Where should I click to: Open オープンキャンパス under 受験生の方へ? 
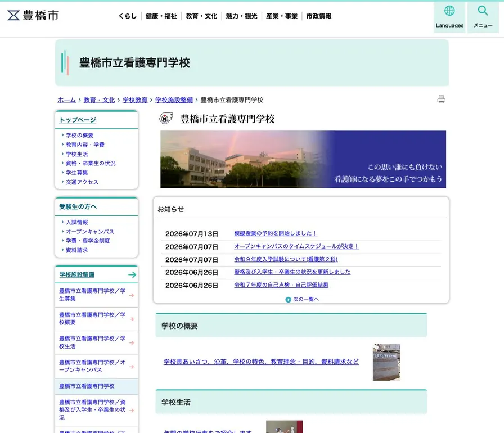89,231
